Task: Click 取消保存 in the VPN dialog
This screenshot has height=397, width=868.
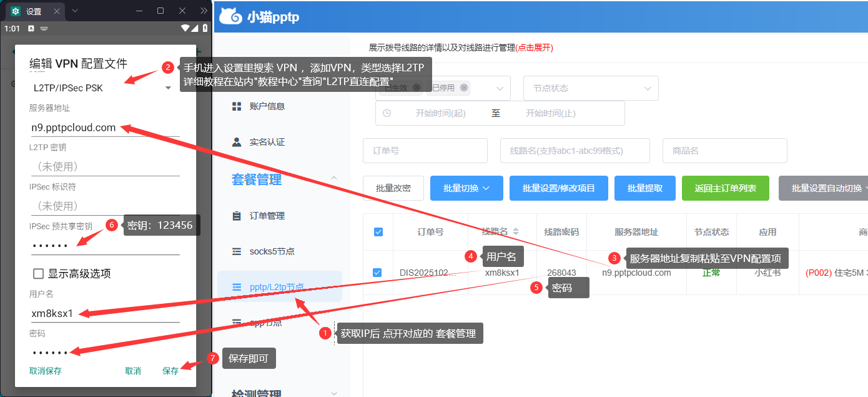Action: coord(46,371)
